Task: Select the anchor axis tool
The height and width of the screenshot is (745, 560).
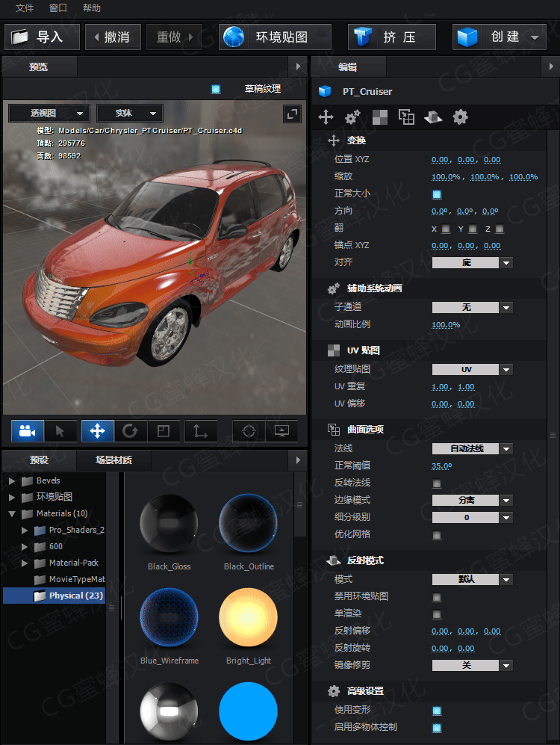Action: [201, 431]
